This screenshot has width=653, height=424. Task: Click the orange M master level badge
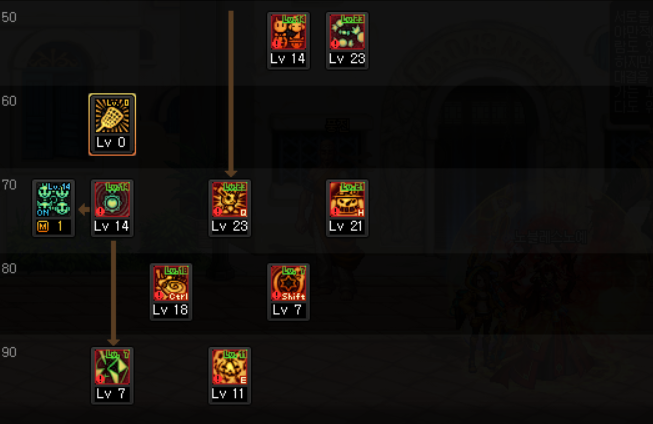click(x=43, y=227)
